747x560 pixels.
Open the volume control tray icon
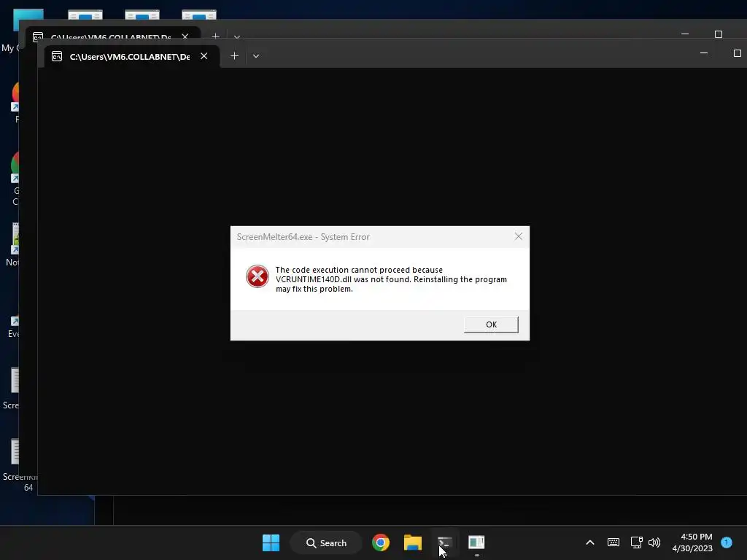coord(654,542)
